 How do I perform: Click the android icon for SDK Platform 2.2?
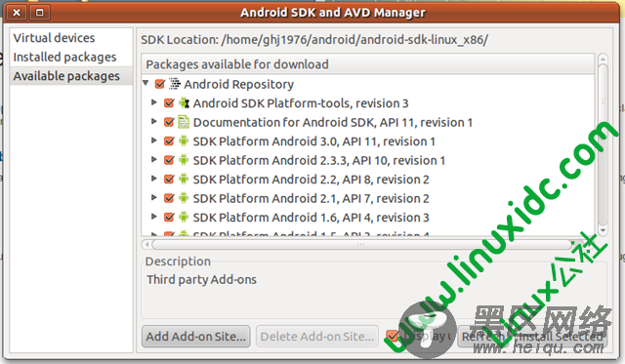click(184, 180)
